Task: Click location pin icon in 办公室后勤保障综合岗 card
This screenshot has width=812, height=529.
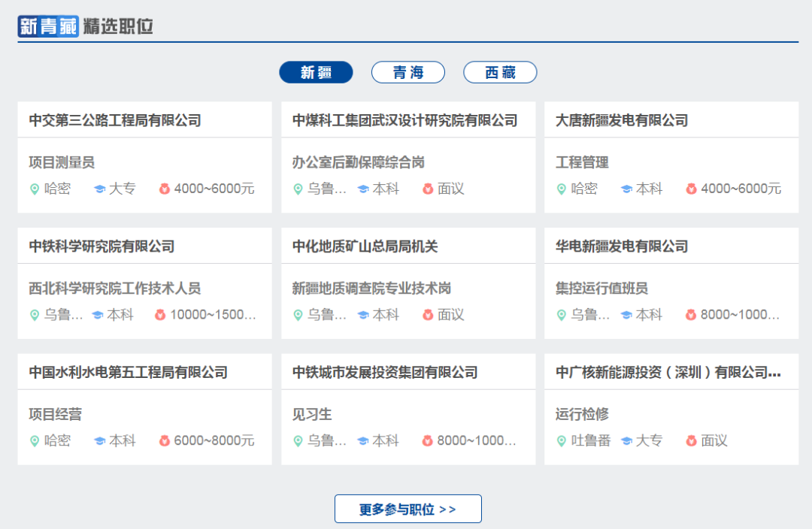Action: pyautogui.click(x=298, y=189)
